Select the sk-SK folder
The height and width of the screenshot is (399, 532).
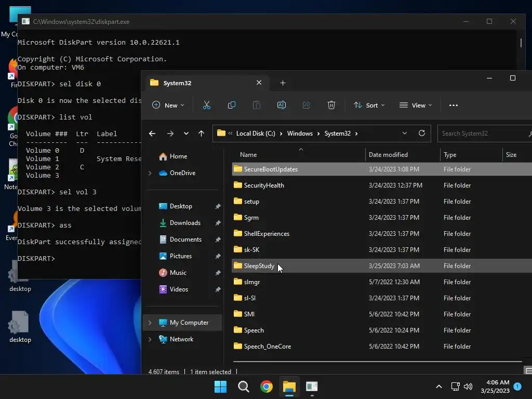(x=382, y=250)
